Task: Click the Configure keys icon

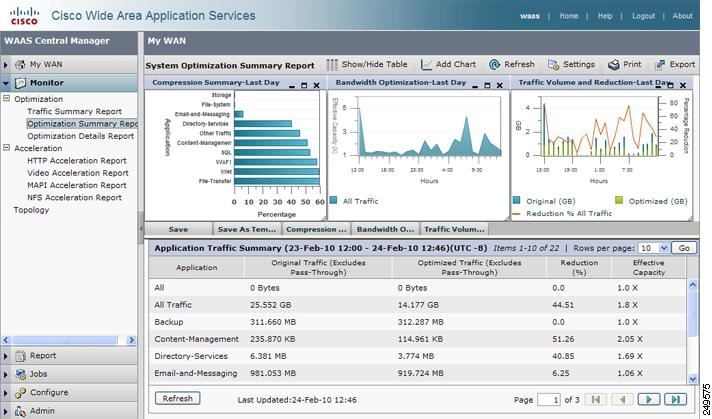Action: click(20, 393)
